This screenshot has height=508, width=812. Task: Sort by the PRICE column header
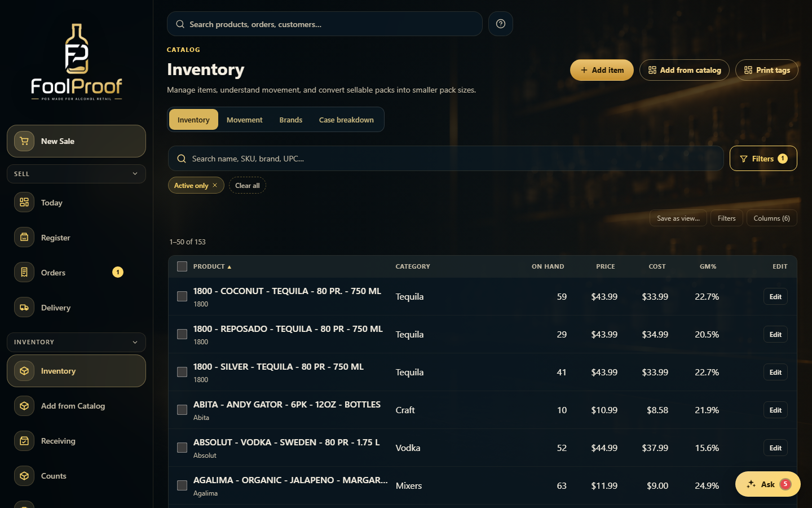coord(606,266)
